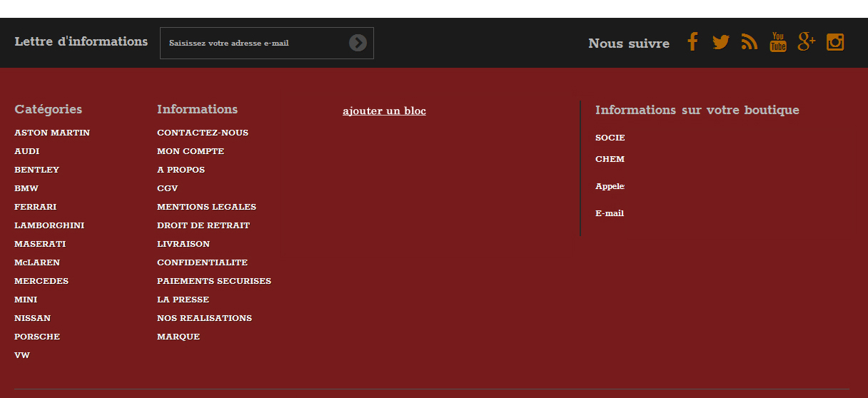This screenshot has width=868, height=398.
Task: Open the MINI category
Action: 26,300
